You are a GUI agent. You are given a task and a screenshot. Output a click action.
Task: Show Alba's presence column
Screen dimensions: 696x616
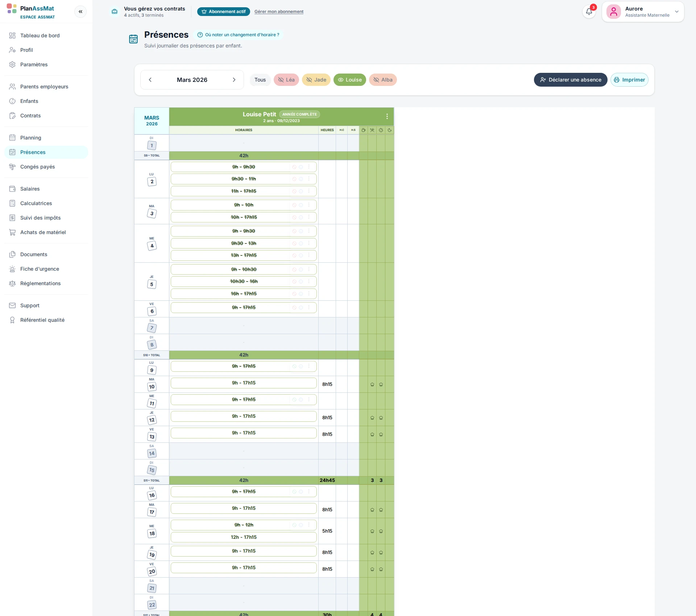(x=383, y=80)
